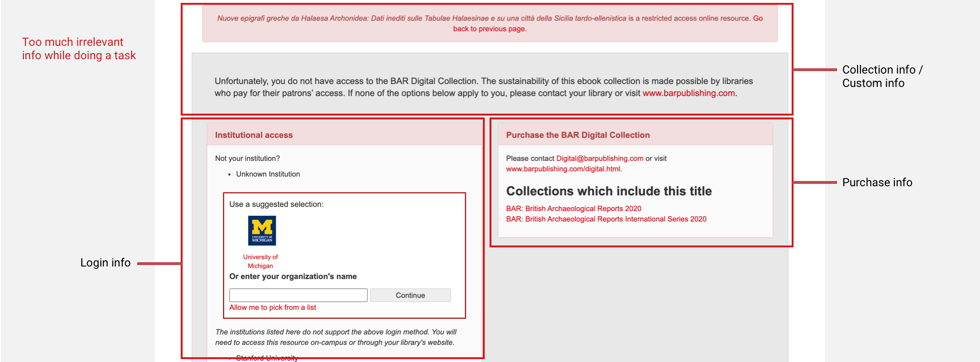Open BAR: British Archaeological Reports 2020
980x362 pixels.
pos(574,209)
